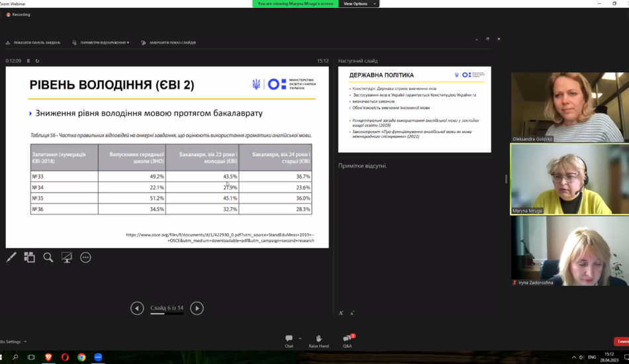This screenshot has height=364, width=629.
Task: Open the see-all-slides grid view
Action: (x=30, y=257)
